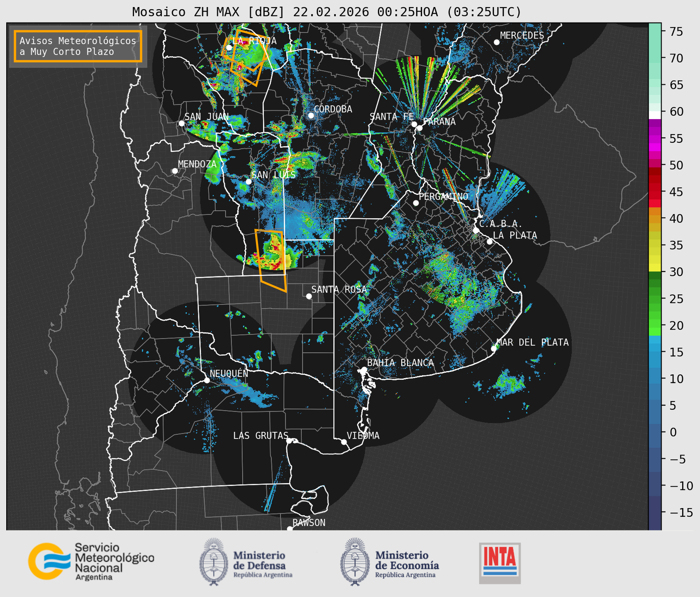
Task: Select the C.A.B.A. city label
Action: (x=501, y=224)
